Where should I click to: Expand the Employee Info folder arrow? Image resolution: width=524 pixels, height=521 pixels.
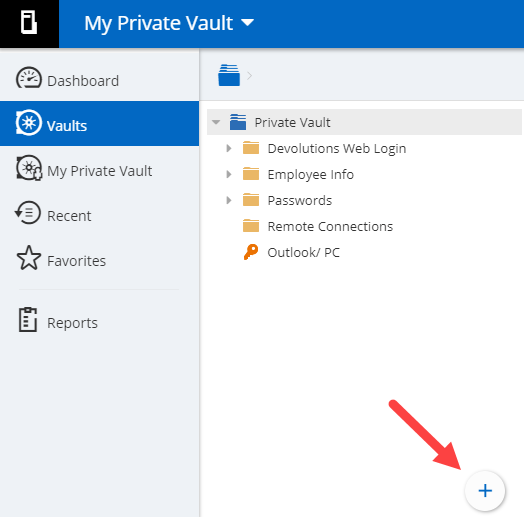click(229, 174)
